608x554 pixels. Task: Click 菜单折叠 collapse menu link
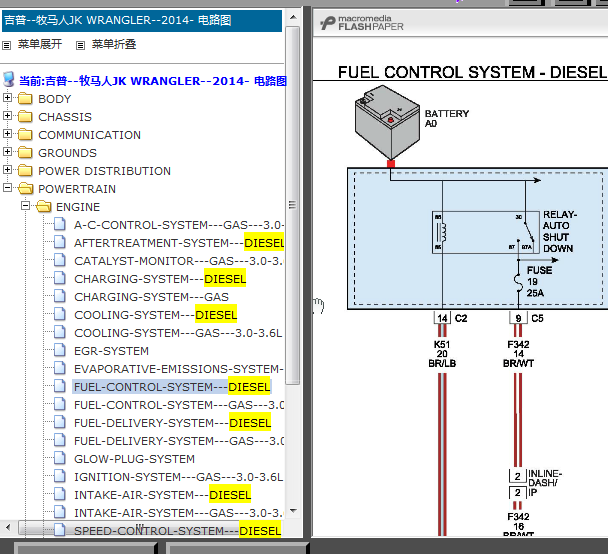click(x=114, y=44)
